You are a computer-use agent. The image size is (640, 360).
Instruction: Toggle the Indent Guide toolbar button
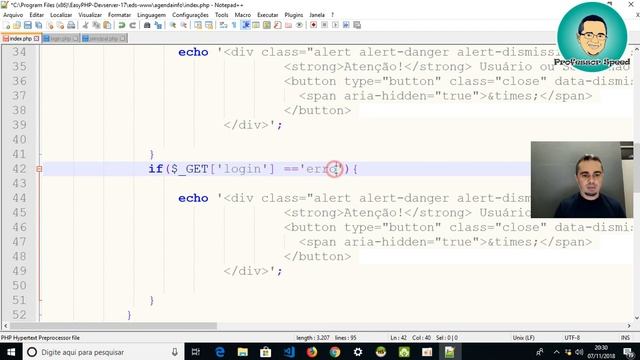245,25
